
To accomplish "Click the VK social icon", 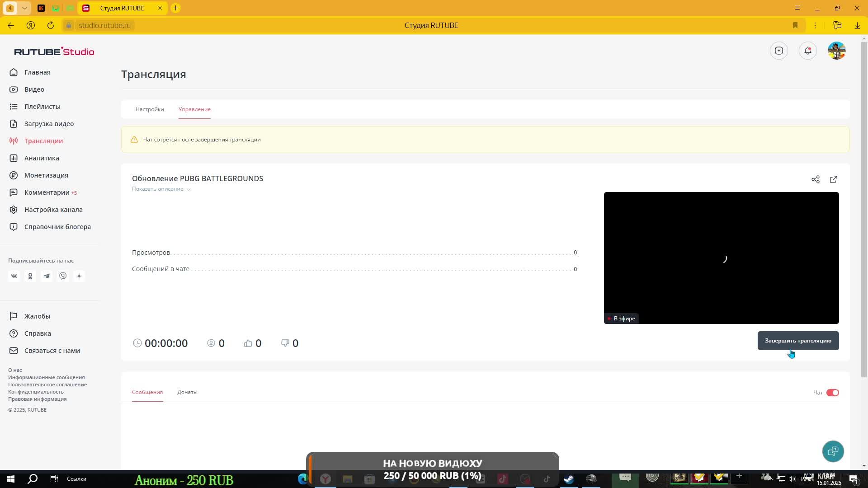I will [14, 276].
